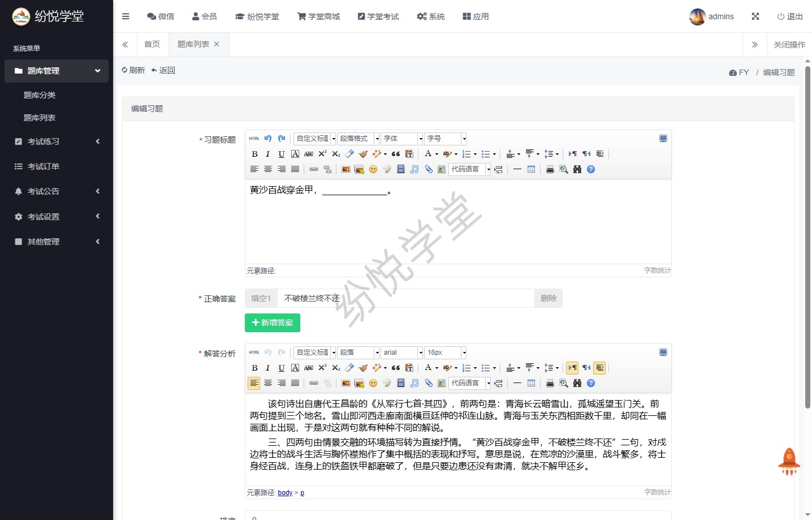Image resolution: width=812 pixels, height=520 pixels.
Task: Click the print icon in 解答分析 editor
Action: tap(550, 383)
